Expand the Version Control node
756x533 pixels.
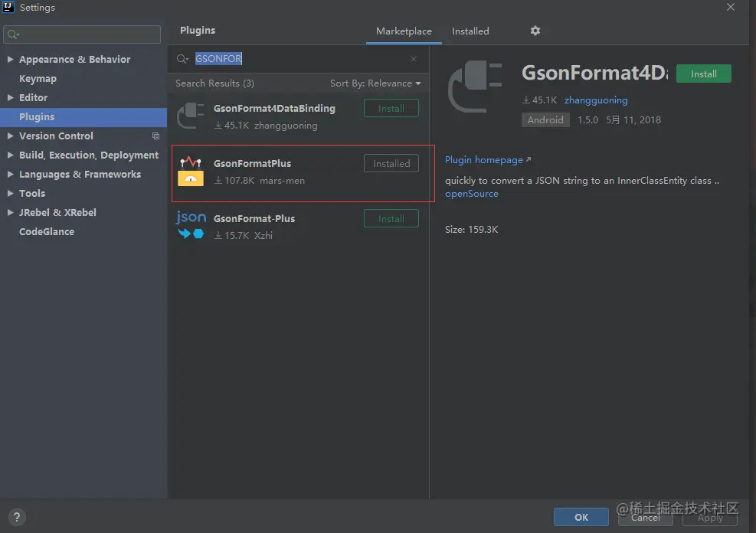pyautogui.click(x=10, y=136)
